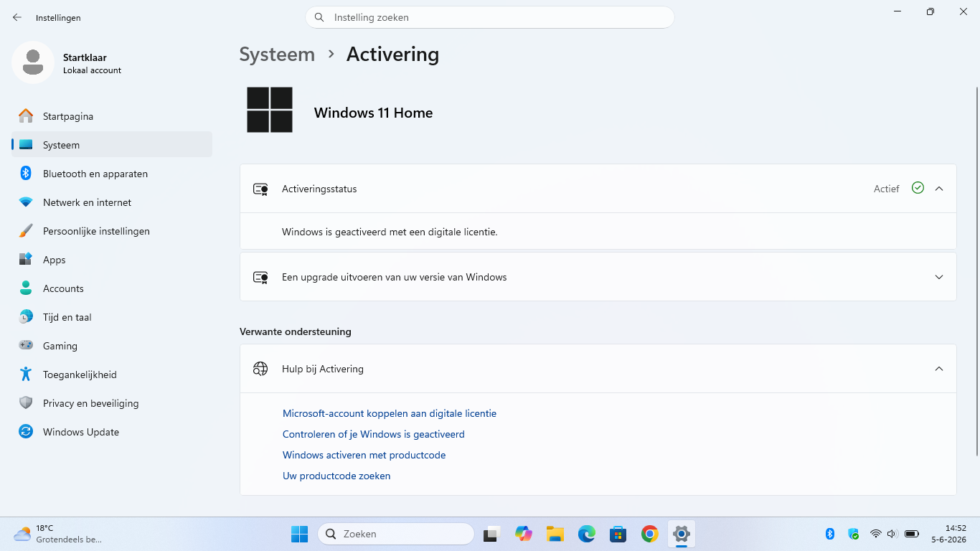Open Windows Update settings
The height and width of the screenshot is (551, 980).
click(112, 432)
